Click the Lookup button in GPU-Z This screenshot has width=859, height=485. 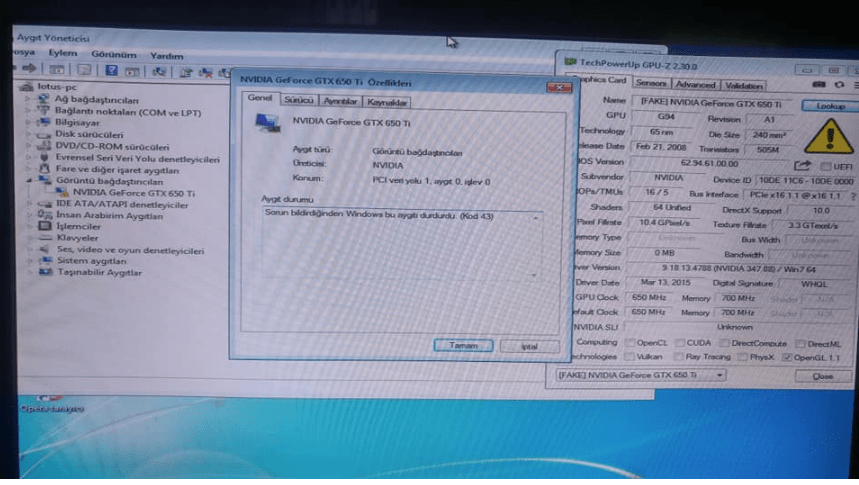click(x=831, y=106)
